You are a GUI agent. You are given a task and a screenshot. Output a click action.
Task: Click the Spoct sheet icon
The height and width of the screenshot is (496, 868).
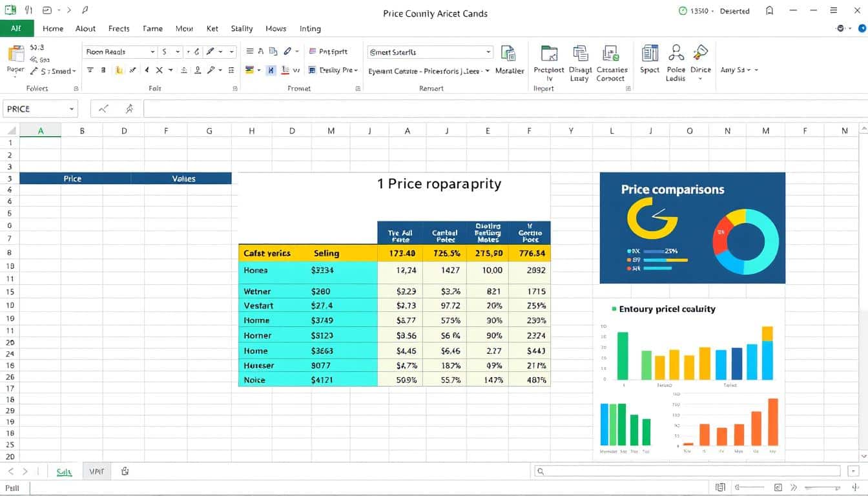[650, 53]
